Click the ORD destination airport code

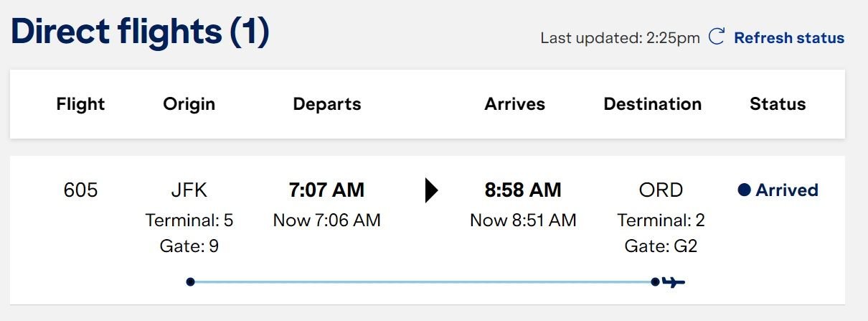click(661, 190)
